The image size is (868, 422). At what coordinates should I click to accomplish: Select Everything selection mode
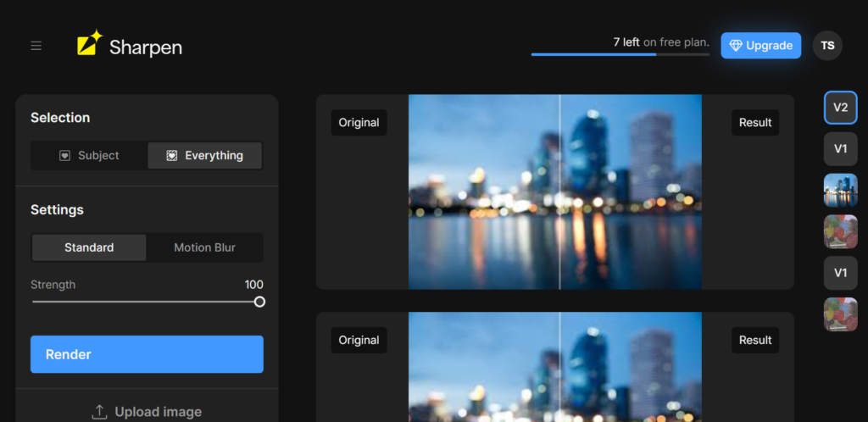(x=205, y=156)
